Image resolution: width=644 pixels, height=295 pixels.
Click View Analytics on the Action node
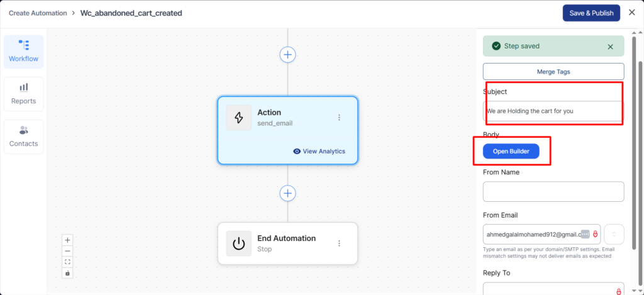(x=319, y=151)
